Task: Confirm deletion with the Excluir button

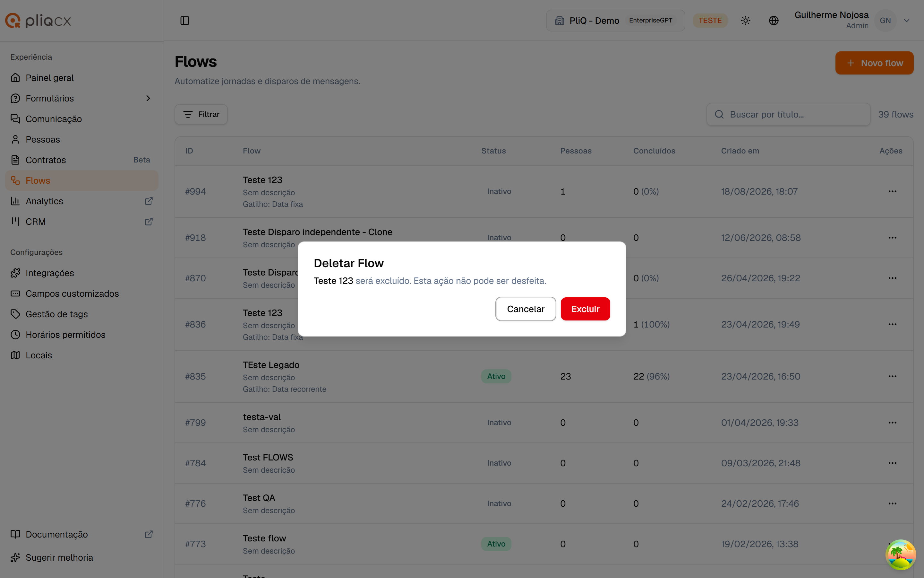Action: [x=585, y=309]
